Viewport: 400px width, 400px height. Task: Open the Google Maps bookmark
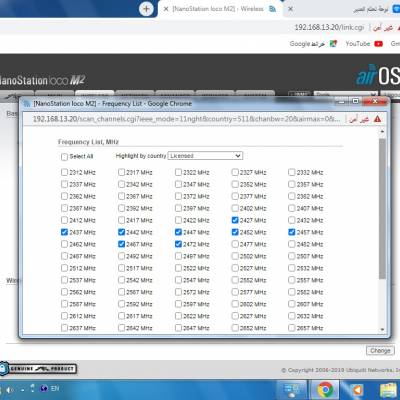313,44
